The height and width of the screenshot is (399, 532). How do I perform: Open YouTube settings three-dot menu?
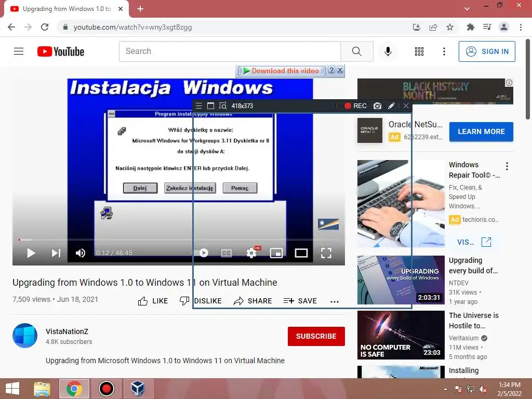444,51
